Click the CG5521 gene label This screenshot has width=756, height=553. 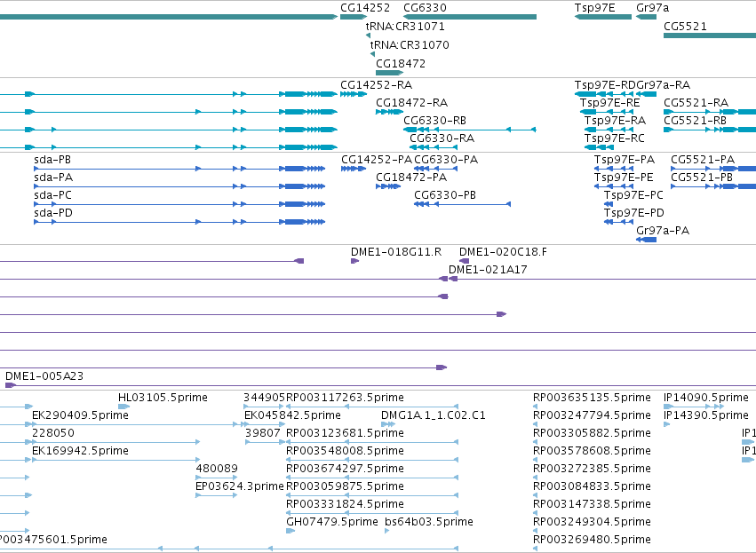pyautogui.click(x=685, y=27)
